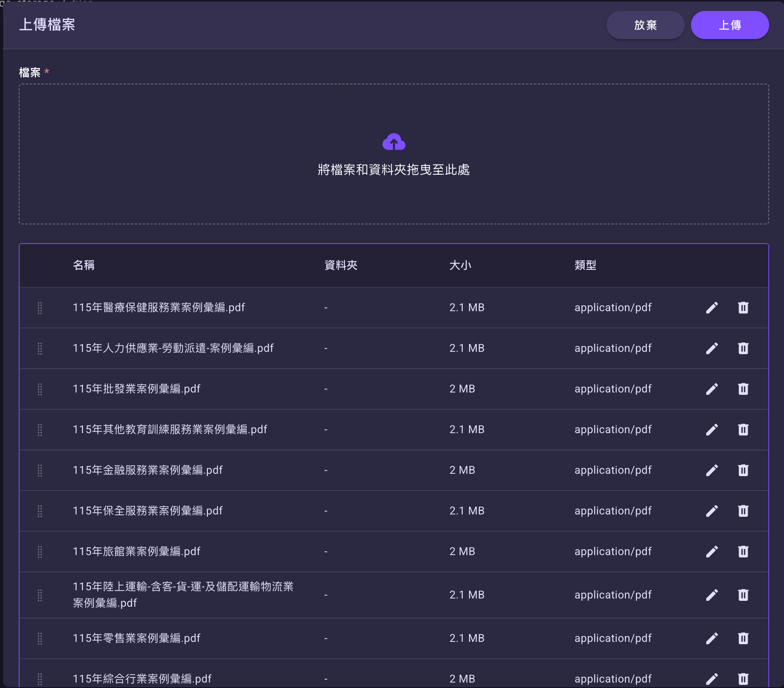
Task: Delete 115年人力供應業-勞動派遣-案例彙編.pdf with trash icon
Action: [743, 348]
